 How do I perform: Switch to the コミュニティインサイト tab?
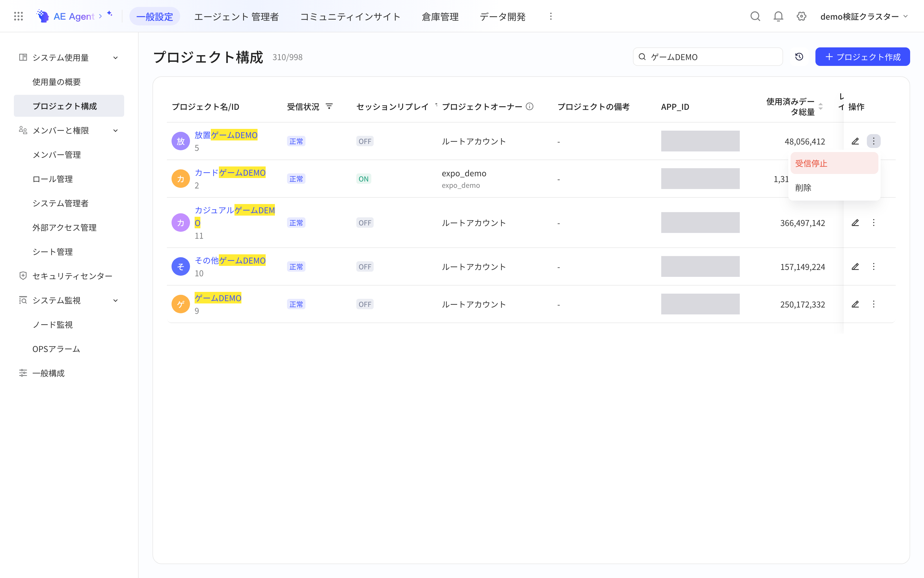350,16
